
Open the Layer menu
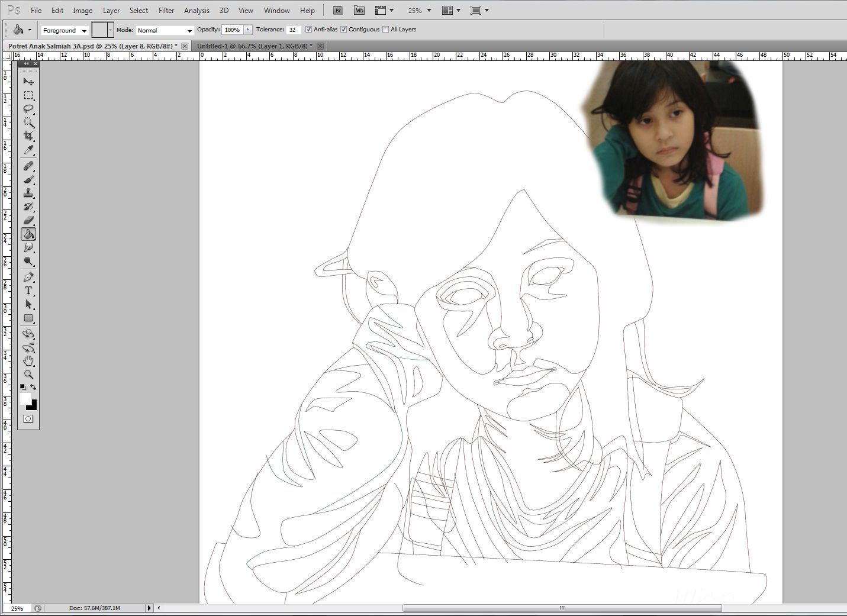pos(111,10)
